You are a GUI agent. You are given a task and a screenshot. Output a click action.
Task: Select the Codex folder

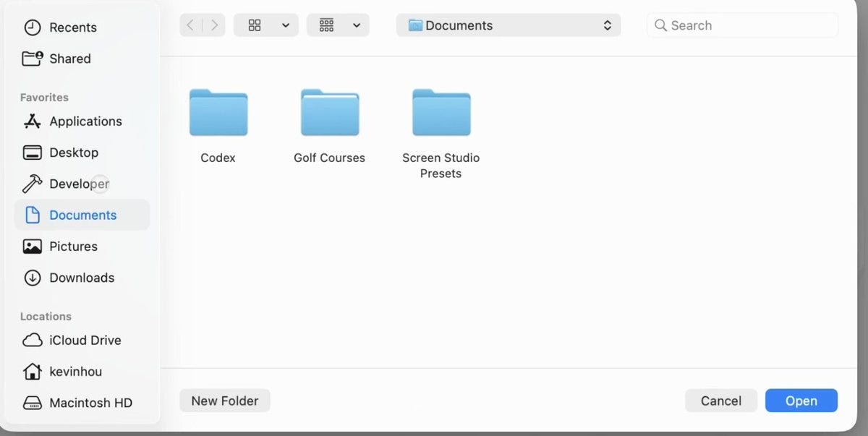[x=218, y=113]
